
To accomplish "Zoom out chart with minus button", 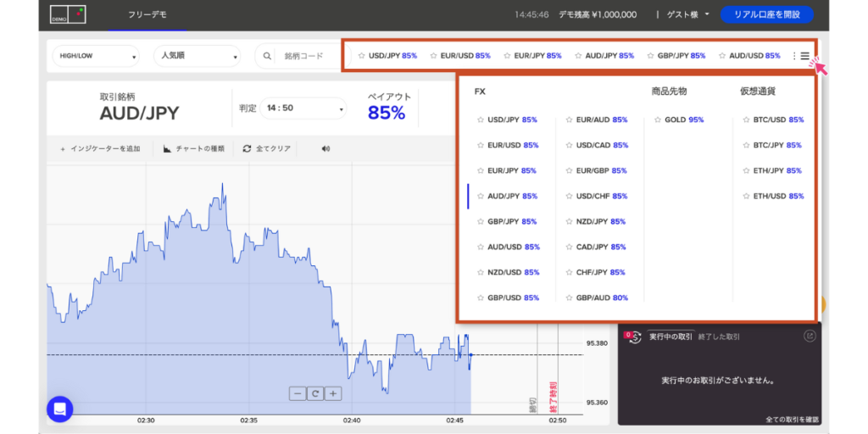I will click(x=298, y=393).
